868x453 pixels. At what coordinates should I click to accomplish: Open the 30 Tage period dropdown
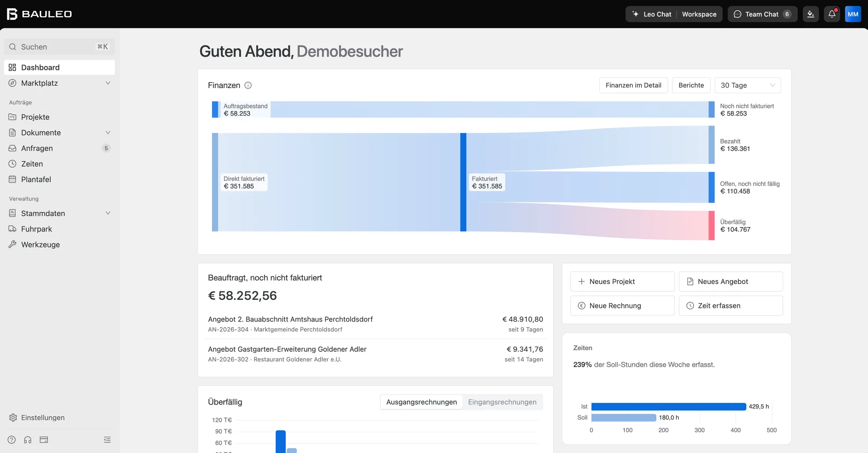tap(748, 85)
